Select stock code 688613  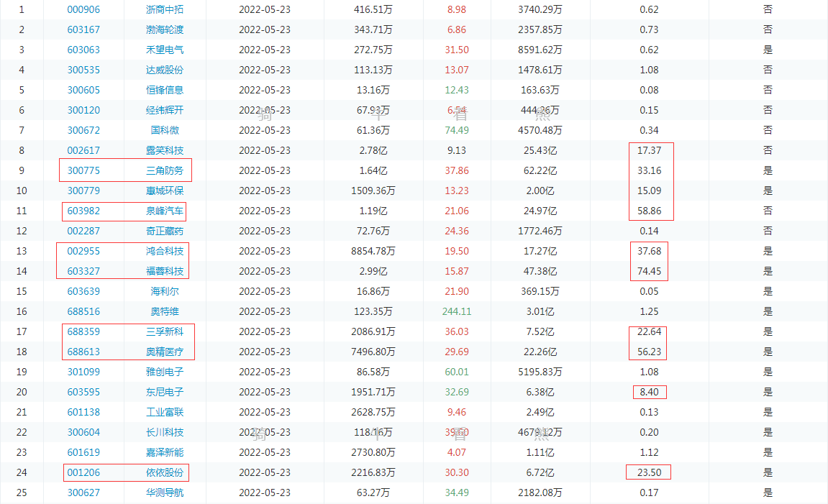(83, 352)
